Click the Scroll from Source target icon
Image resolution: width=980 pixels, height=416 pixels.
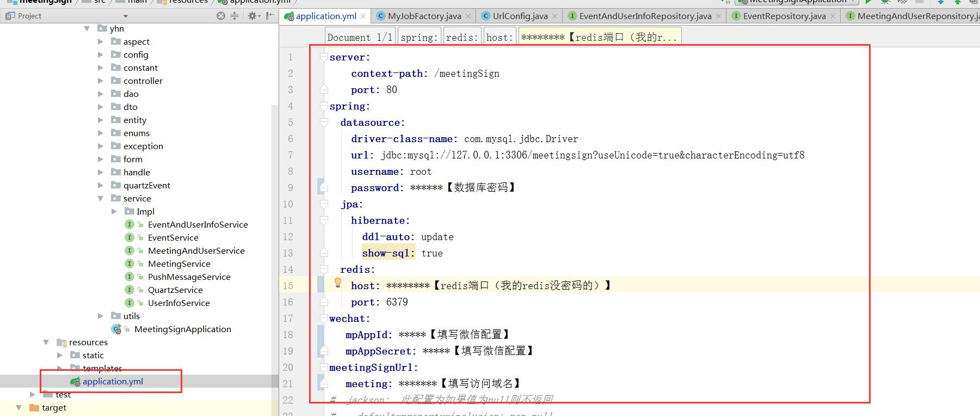point(220,16)
